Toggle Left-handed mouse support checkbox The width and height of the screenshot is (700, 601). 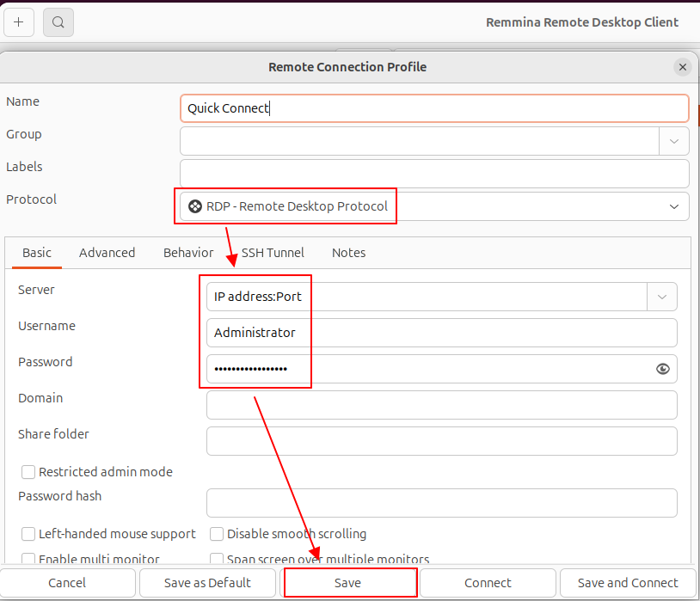[x=28, y=534]
